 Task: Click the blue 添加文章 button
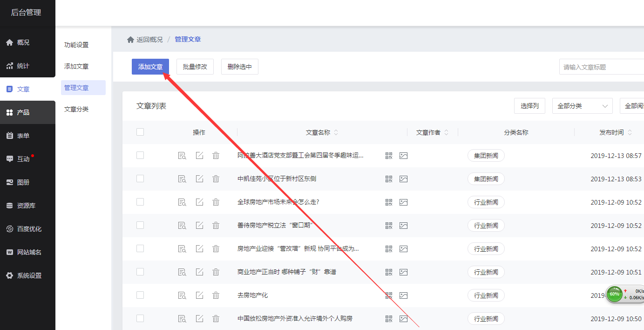[150, 67]
